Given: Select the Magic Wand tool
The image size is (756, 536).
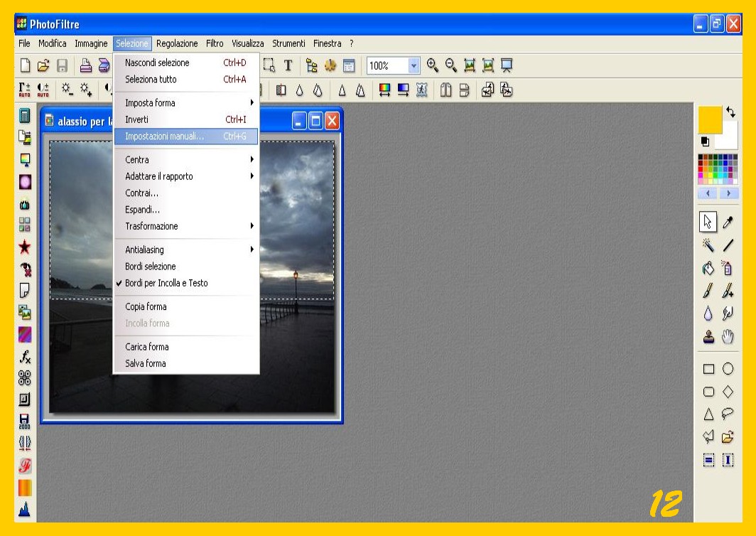Looking at the screenshot, I should [708, 246].
